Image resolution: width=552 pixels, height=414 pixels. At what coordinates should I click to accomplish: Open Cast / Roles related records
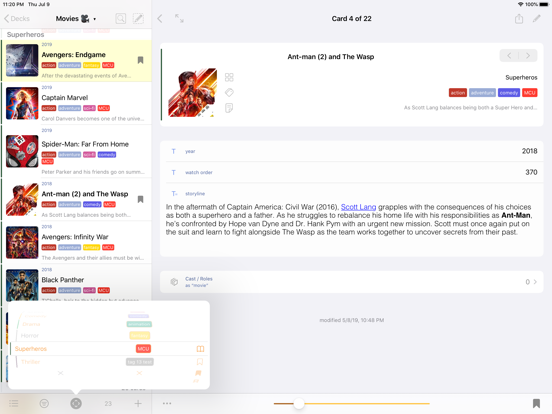tap(351, 282)
